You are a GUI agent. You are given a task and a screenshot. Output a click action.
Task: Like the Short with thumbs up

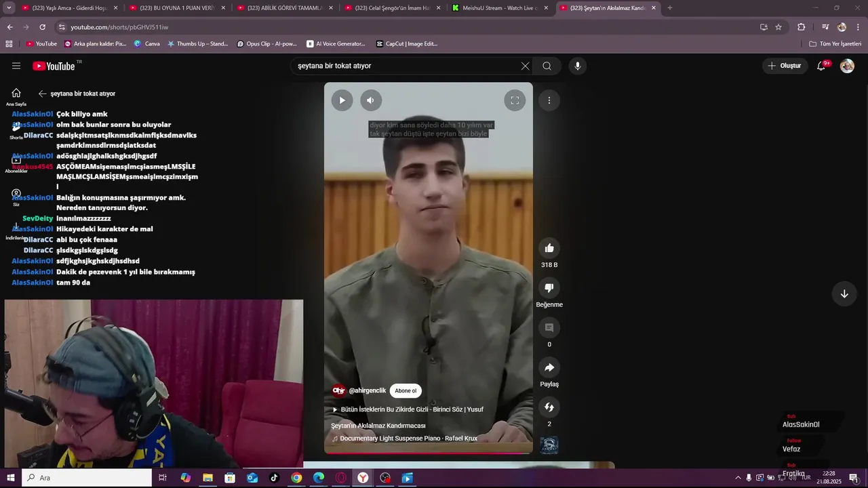coord(549,248)
